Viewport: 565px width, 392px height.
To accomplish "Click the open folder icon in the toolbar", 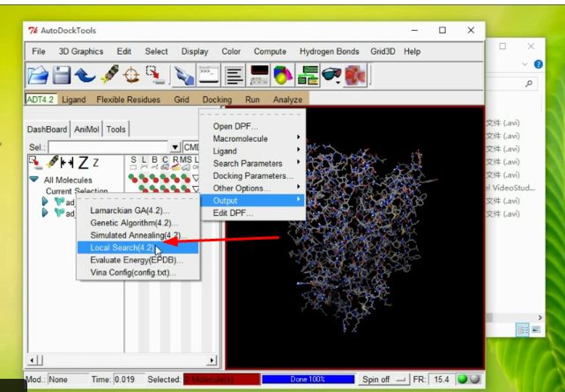I will click(x=38, y=76).
